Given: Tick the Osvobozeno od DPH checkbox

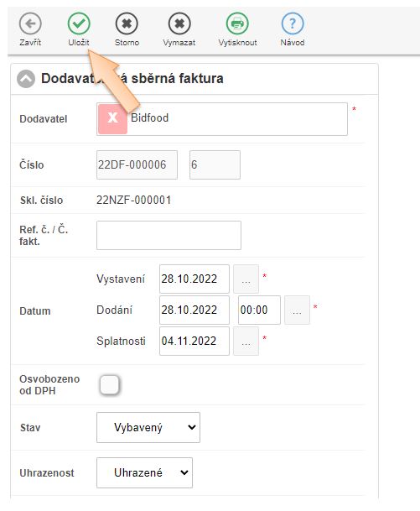Looking at the screenshot, I should [x=110, y=385].
